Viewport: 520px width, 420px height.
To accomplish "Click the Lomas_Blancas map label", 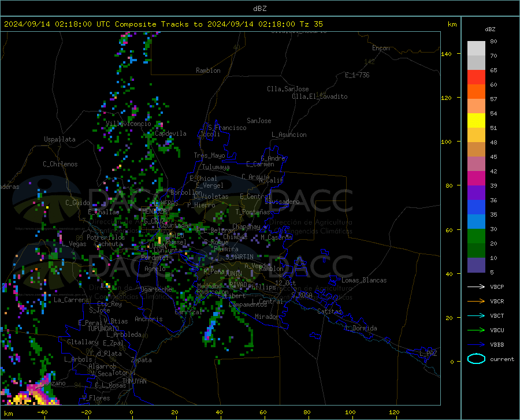I will click(x=364, y=280).
